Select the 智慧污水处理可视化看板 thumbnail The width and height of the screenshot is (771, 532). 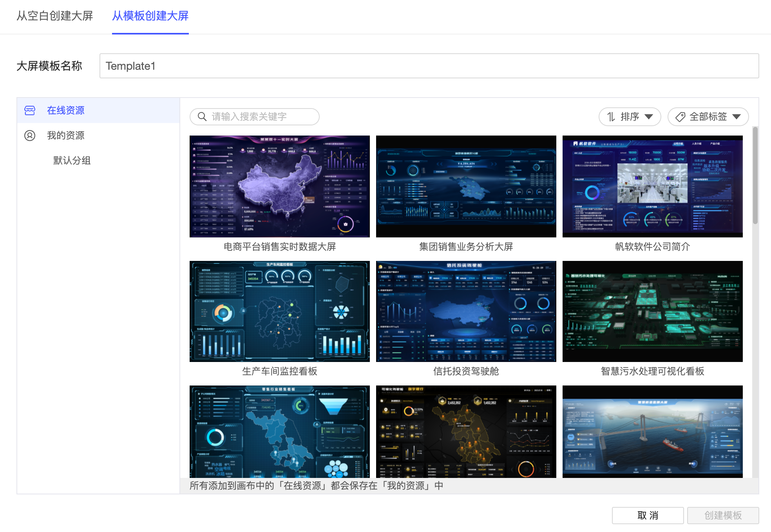pos(652,311)
